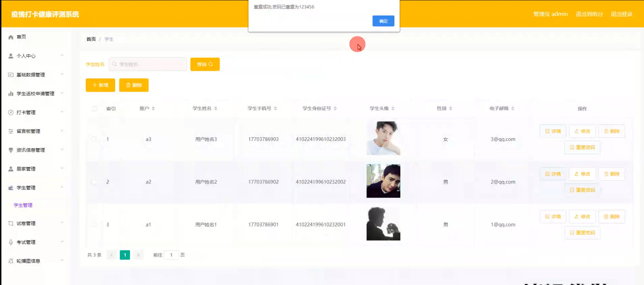Click 重置密码 for account a3
This screenshot has width=644, height=285.
(582, 147)
